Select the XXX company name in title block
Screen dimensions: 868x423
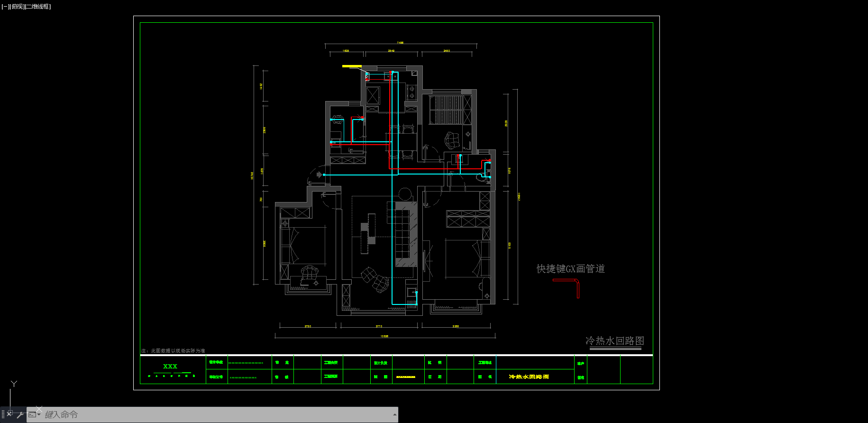pyautogui.click(x=170, y=367)
